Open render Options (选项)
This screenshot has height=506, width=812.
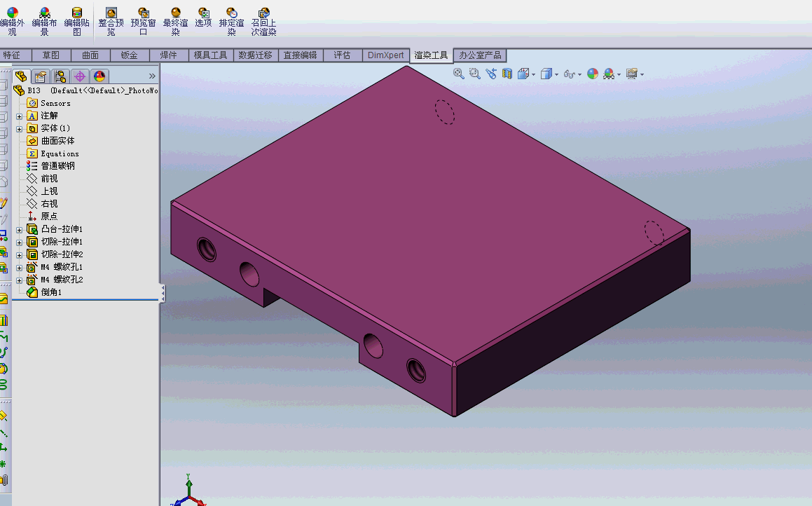pos(203,17)
